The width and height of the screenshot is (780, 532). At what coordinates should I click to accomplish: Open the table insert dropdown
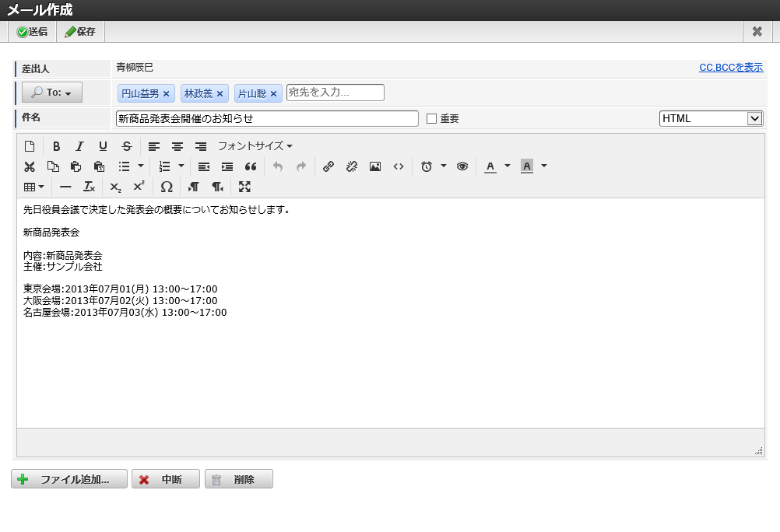pyautogui.click(x=33, y=187)
